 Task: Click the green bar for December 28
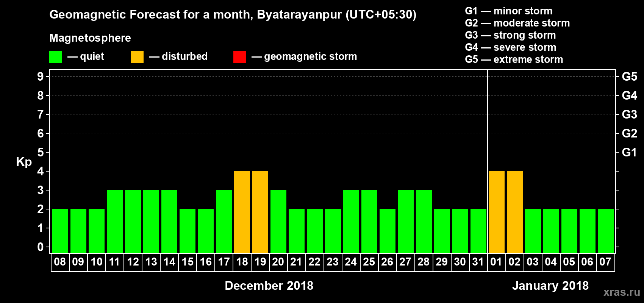(x=424, y=221)
